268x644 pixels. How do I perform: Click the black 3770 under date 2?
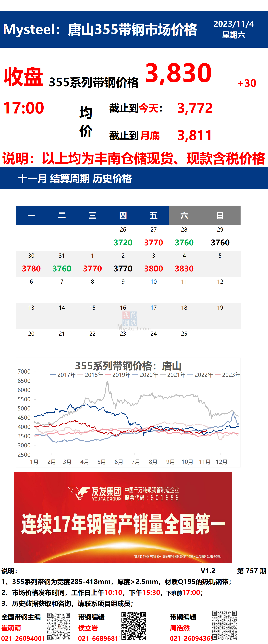(x=123, y=268)
